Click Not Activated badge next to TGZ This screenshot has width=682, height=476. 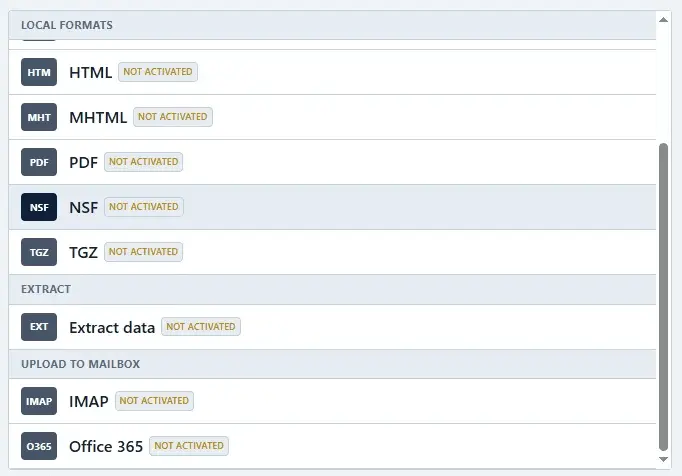(144, 252)
